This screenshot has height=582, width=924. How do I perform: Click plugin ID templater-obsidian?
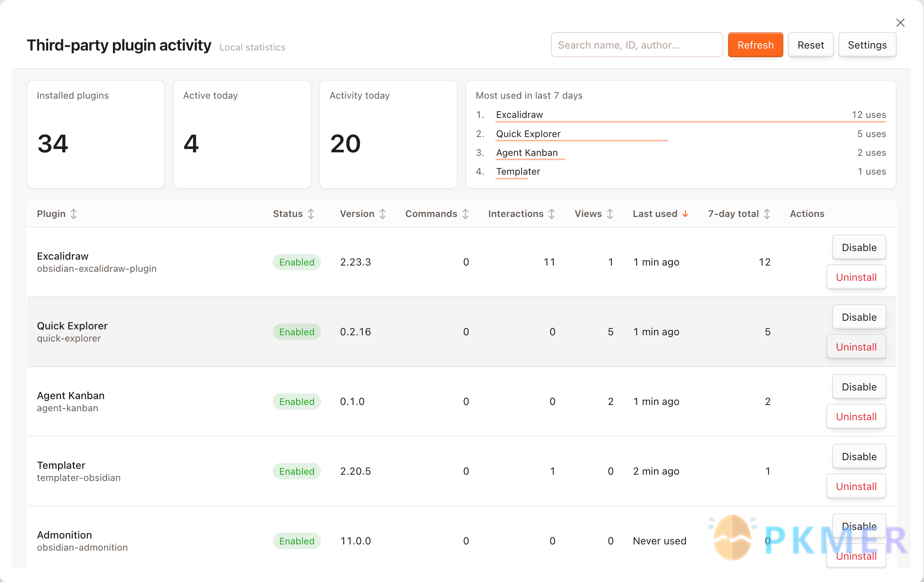[79, 478]
